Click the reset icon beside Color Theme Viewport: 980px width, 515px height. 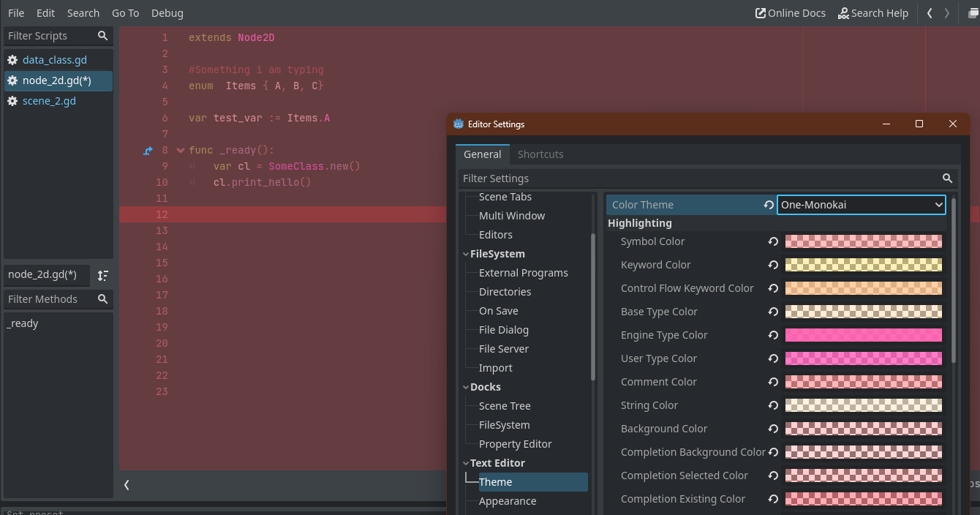click(769, 205)
